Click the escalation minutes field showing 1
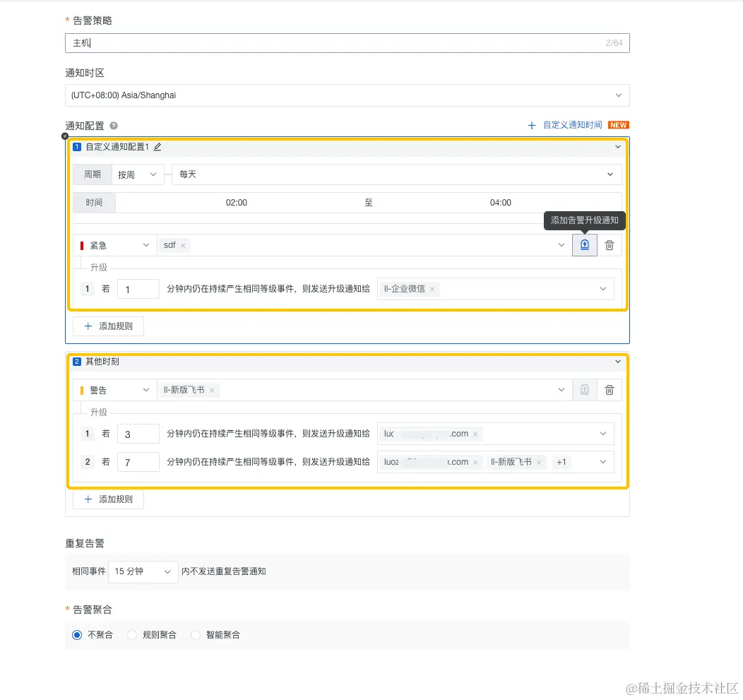 (x=138, y=289)
